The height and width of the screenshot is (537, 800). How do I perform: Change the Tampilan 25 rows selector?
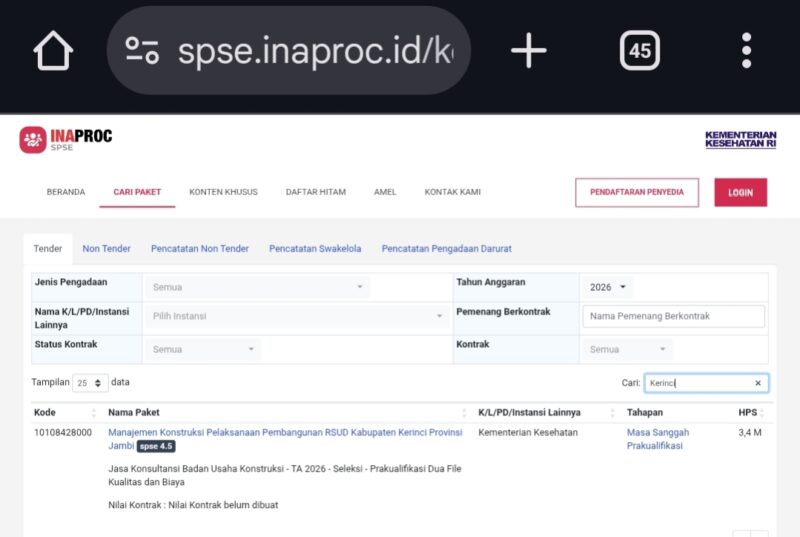(x=90, y=382)
